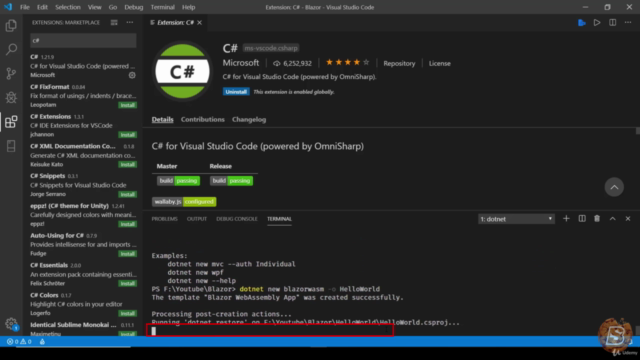Click the play triangle in editor toolbar
The image size is (640, 360).
[597, 22]
